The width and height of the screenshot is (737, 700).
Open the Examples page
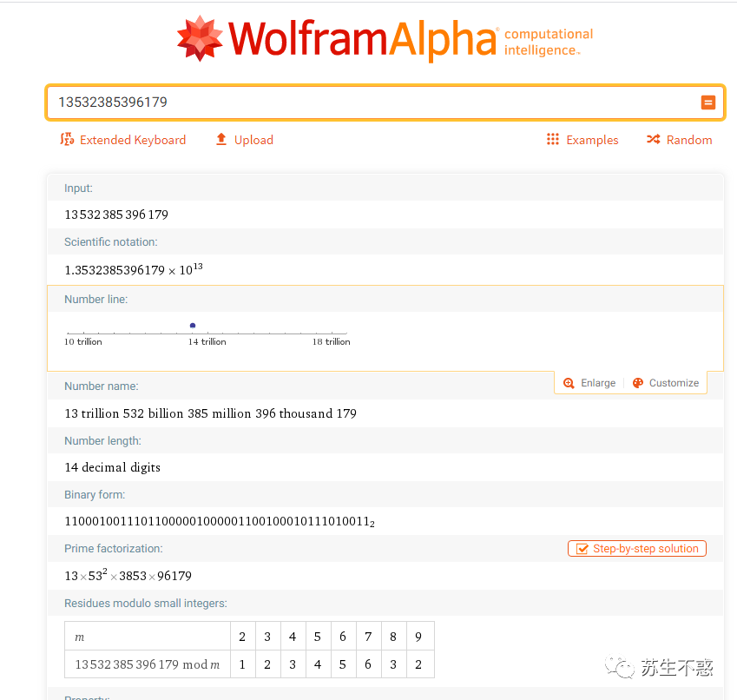point(582,140)
